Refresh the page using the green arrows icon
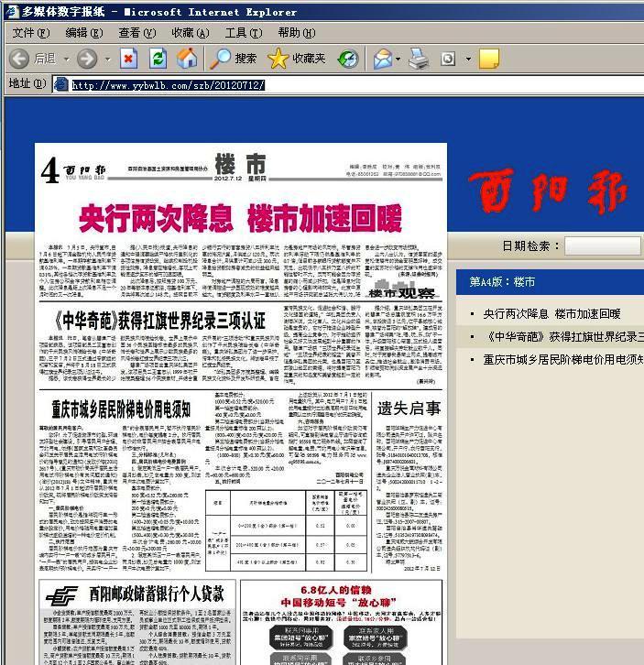Viewport: 644px width, 665px height. [x=158, y=59]
